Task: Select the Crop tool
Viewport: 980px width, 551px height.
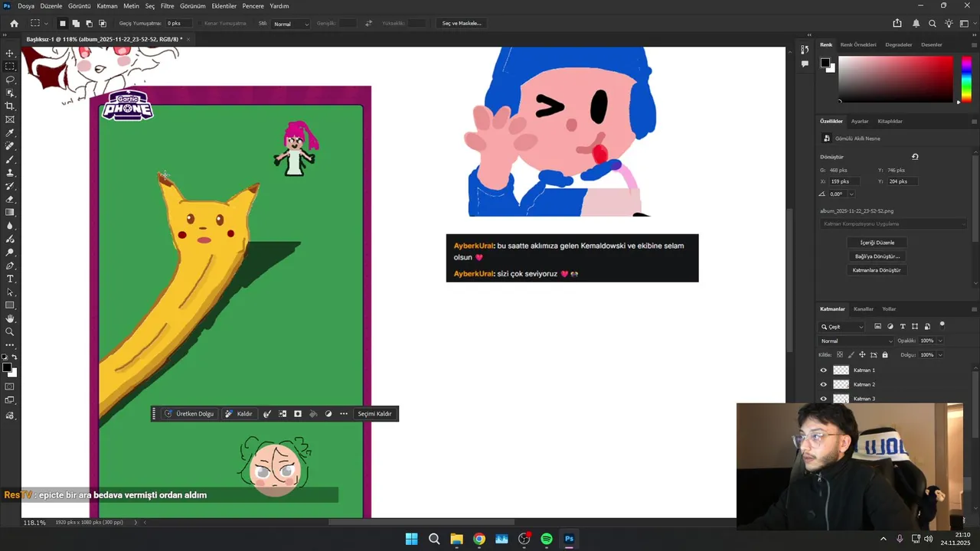Action: click(x=10, y=106)
